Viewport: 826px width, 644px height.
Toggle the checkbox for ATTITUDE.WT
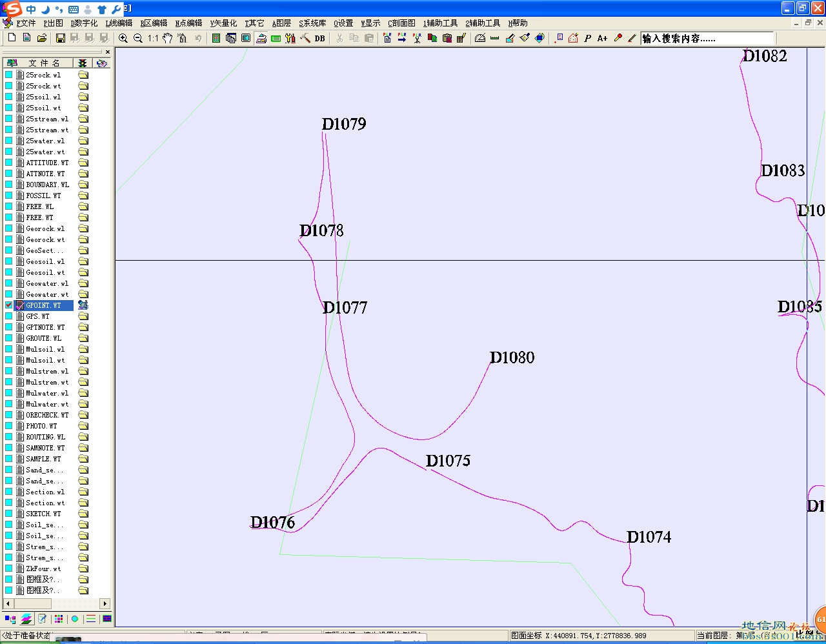[x=8, y=163]
